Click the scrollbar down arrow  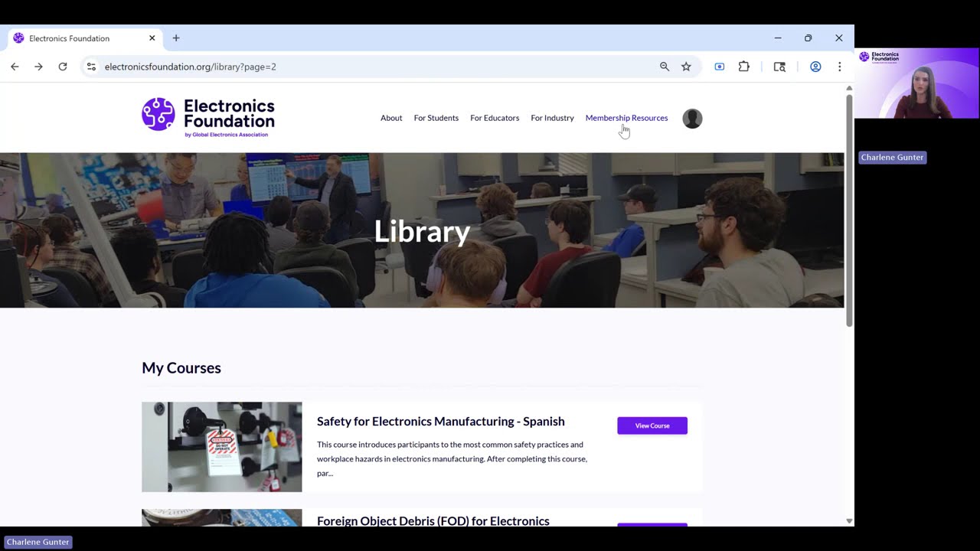click(849, 521)
